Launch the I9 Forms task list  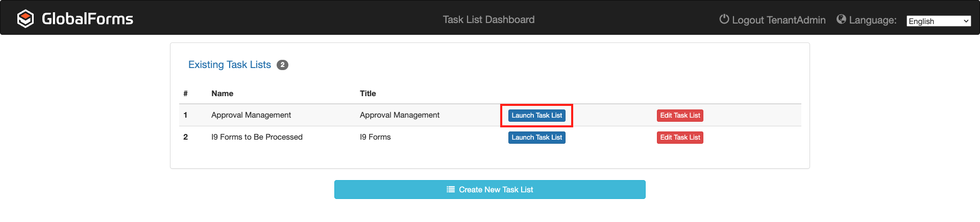[536, 138]
